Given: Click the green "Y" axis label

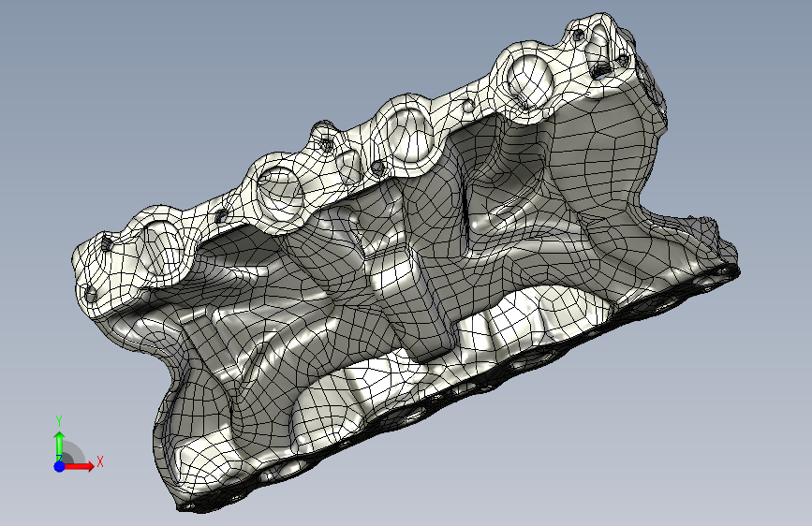Looking at the screenshot, I should click(59, 421).
